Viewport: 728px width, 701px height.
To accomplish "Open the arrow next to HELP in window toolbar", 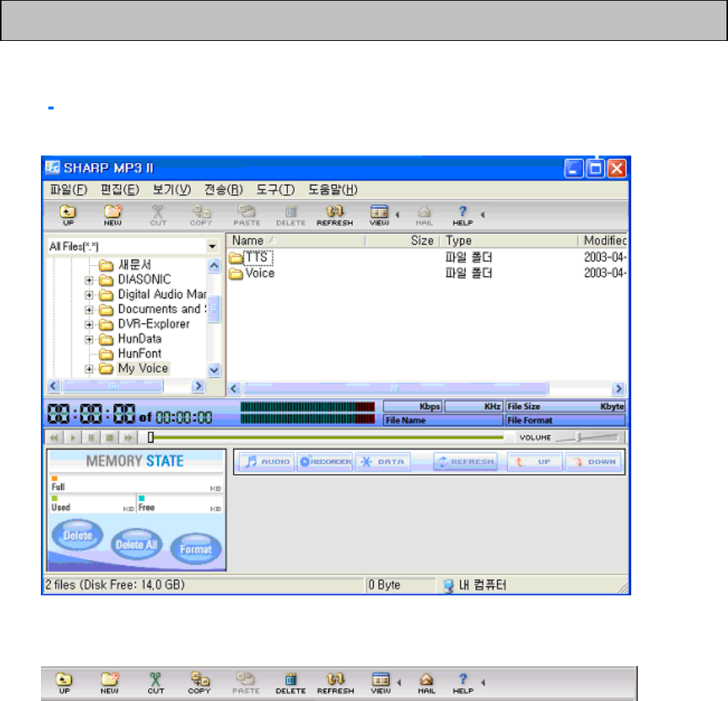I will pyautogui.click(x=483, y=214).
